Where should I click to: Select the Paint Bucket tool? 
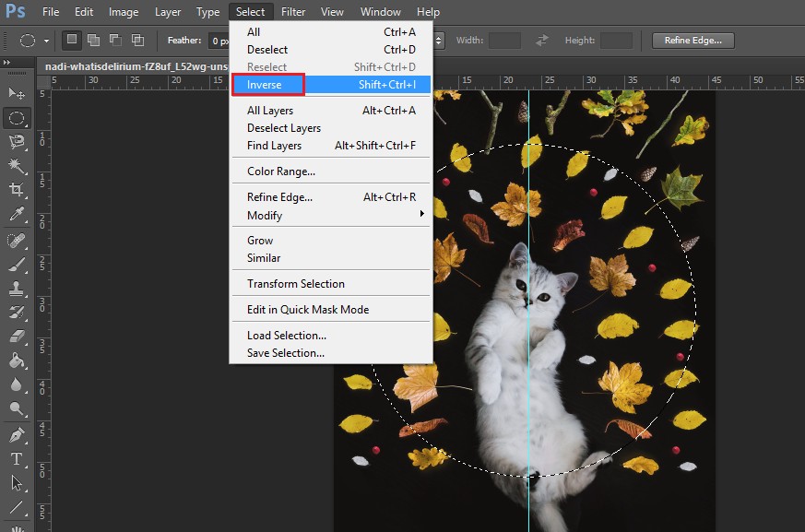(x=17, y=361)
